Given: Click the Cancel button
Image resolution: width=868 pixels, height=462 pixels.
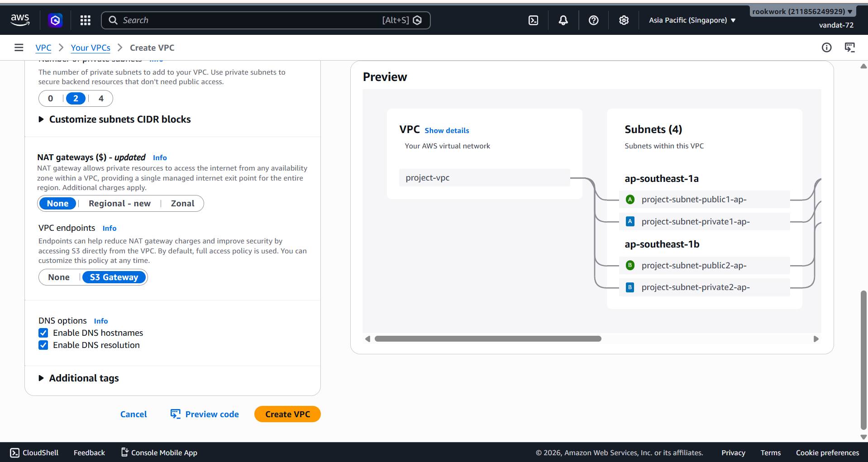Looking at the screenshot, I should (134, 414).
